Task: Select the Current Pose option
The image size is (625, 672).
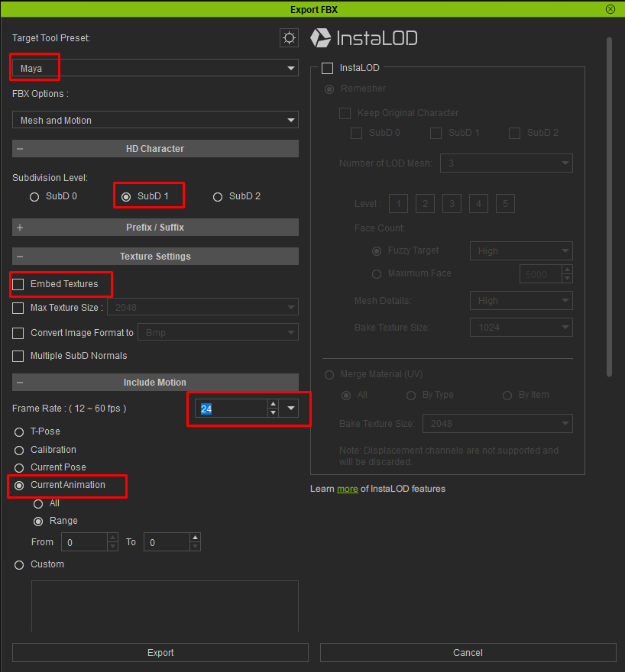Action: point(19,468)
